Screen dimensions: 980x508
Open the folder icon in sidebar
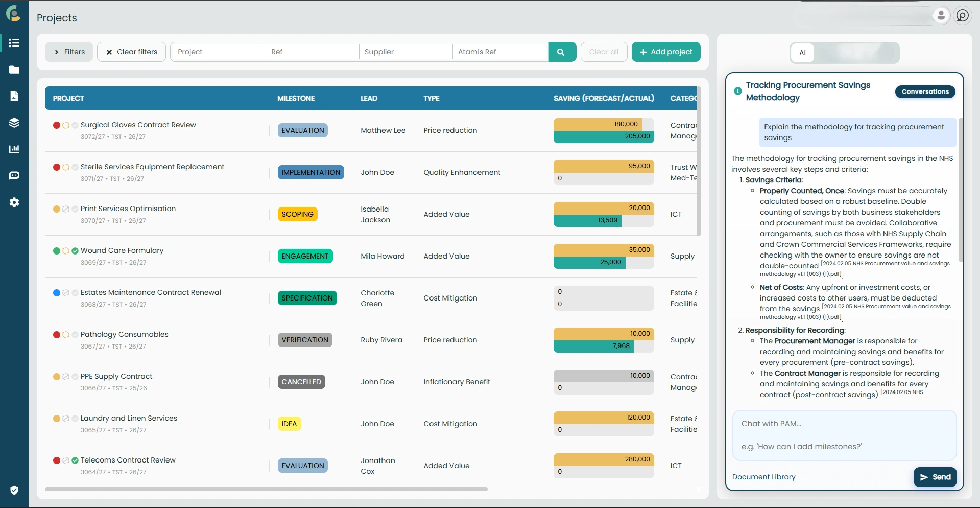[x=14, y=70]
